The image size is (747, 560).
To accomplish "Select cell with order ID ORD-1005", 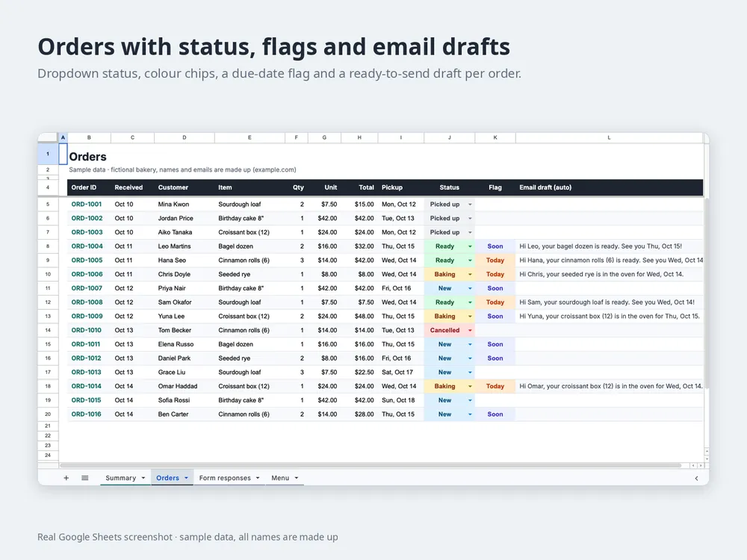I will click(x=87, y=260).
